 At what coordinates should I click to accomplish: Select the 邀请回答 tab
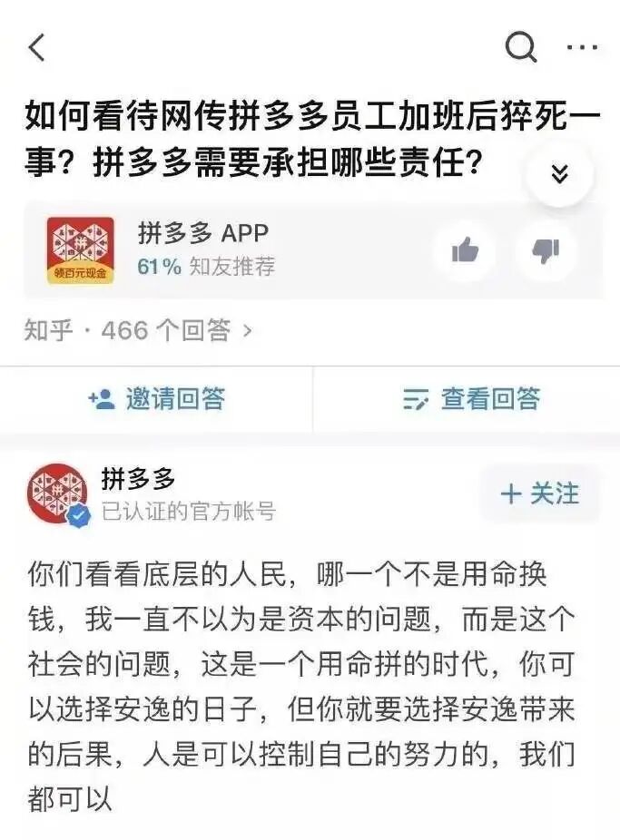pyautogui.click(x=156, y=399)
